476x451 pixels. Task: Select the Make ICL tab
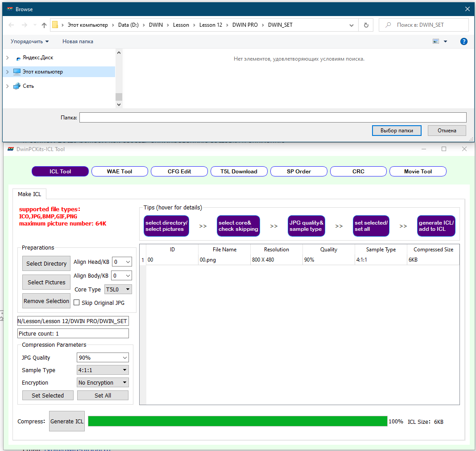(29, 194)
